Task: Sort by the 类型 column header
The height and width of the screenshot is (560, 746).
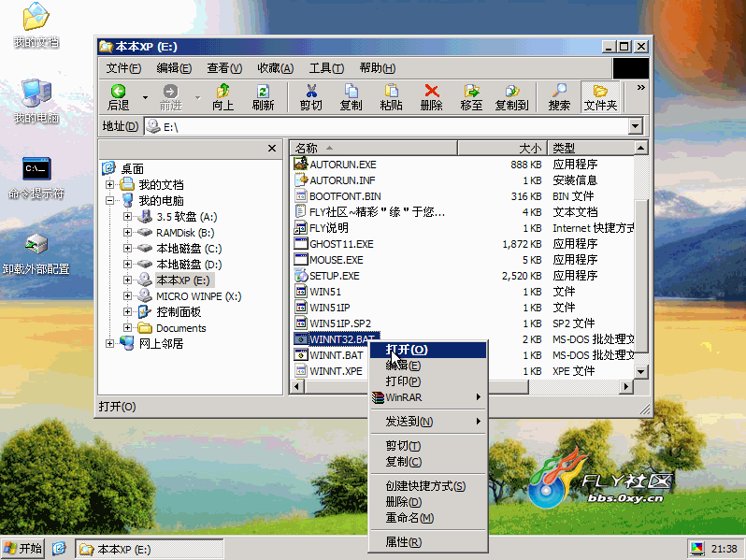Action: [x=591, y=148]
